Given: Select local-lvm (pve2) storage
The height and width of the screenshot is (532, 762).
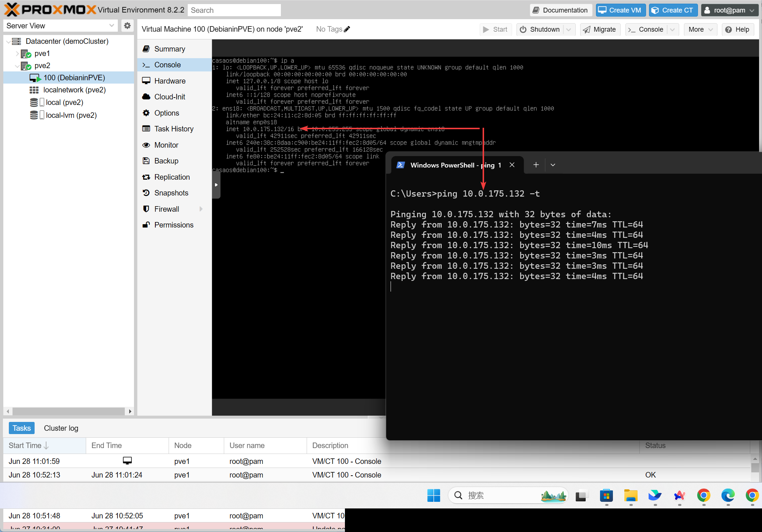Looking at the screenshot, I should [x=69, y=115].
